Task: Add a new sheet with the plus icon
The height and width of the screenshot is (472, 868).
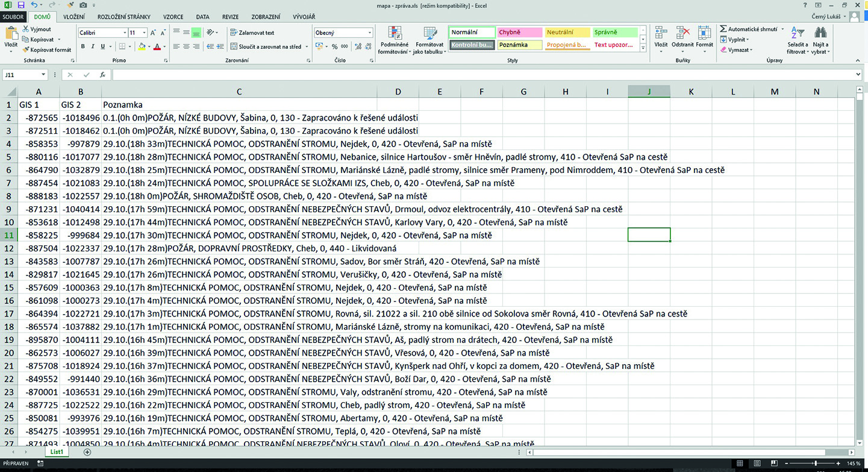Action: tap(87, 452)
